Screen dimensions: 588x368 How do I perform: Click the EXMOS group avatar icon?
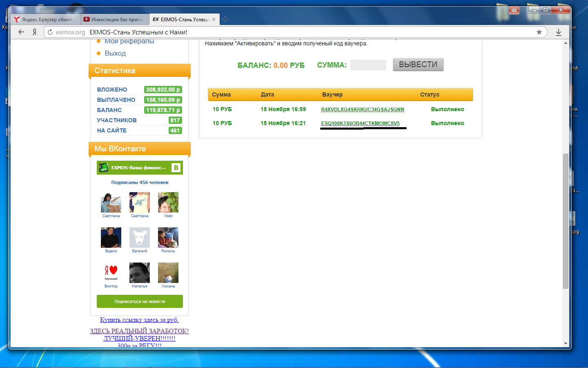[104, 168]
